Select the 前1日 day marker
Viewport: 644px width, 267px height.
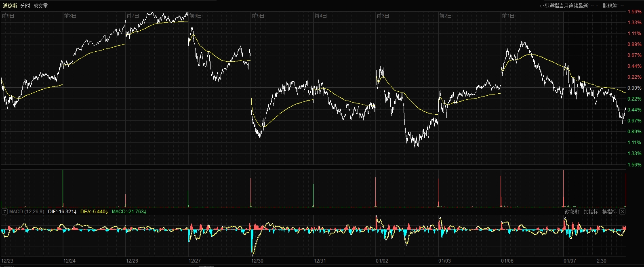pyautogui.click(x=508, y=16)
